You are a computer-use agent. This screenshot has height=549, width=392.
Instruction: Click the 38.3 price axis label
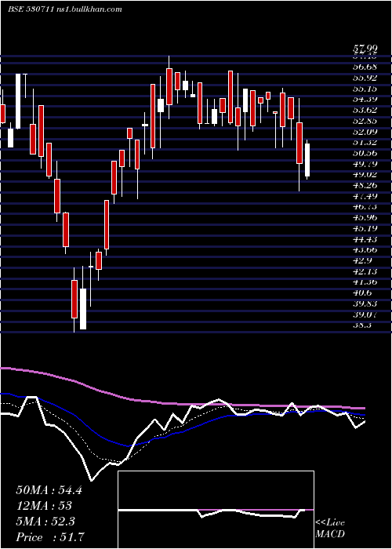[362, 325]
